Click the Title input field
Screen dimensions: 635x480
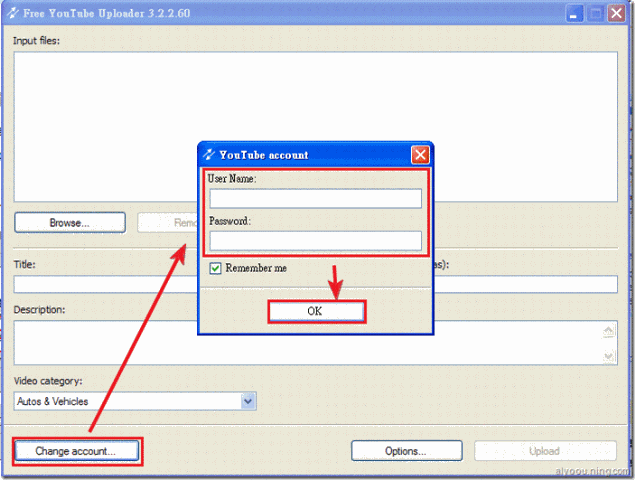pos(106,284)
